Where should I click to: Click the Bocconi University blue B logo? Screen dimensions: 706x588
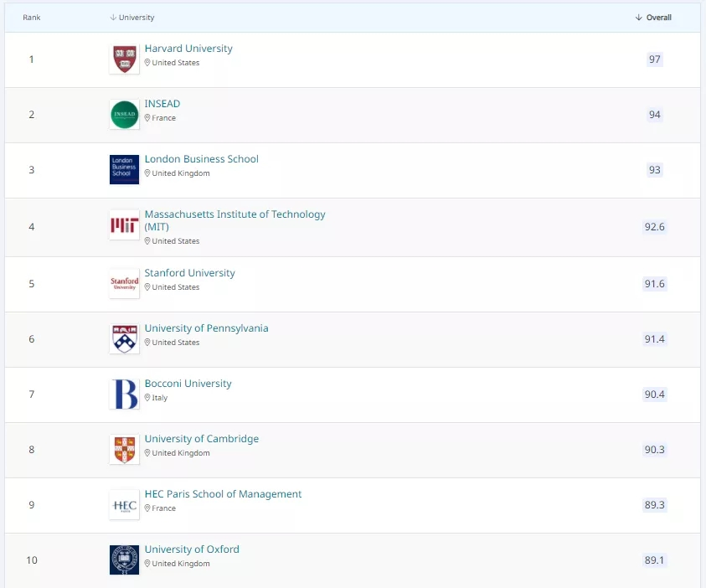tap(124, 394)
